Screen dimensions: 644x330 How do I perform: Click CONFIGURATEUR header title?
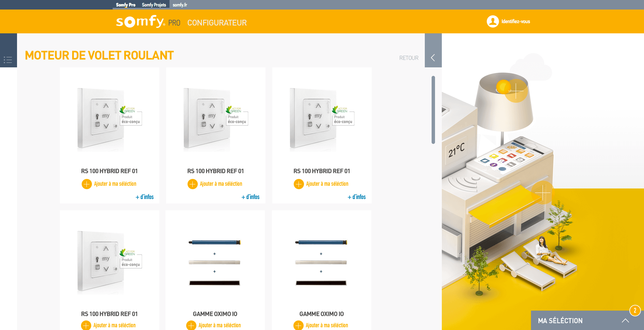217,23
